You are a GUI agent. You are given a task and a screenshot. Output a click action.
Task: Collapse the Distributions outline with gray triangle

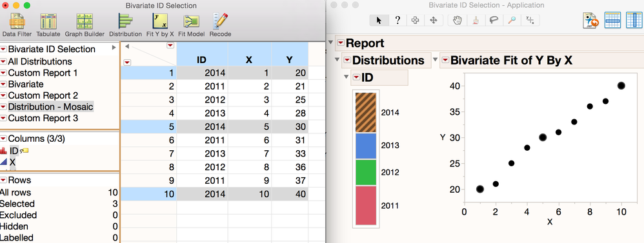point(337,60)
